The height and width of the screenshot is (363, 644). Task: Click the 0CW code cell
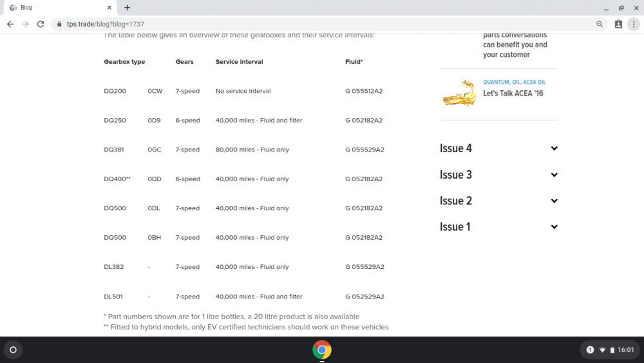click(155, 91)
